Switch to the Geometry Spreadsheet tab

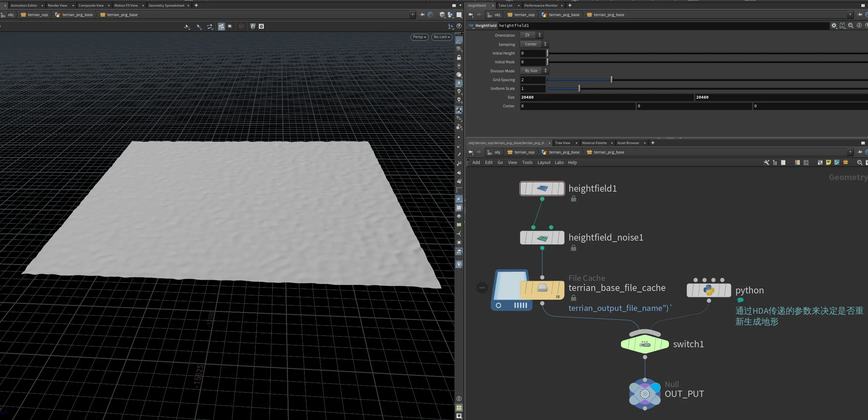166,5
